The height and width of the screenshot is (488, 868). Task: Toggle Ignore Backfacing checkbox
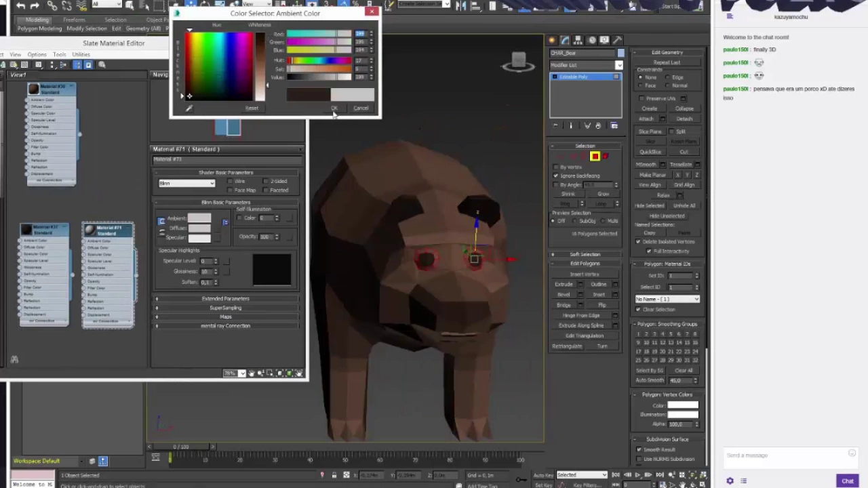[x=556, y=176]
